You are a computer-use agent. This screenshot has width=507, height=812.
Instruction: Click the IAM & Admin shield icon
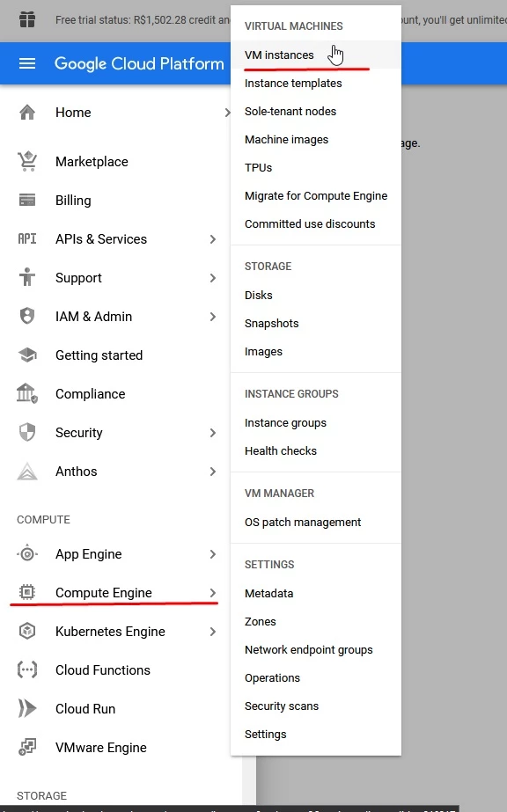[27, 316]
